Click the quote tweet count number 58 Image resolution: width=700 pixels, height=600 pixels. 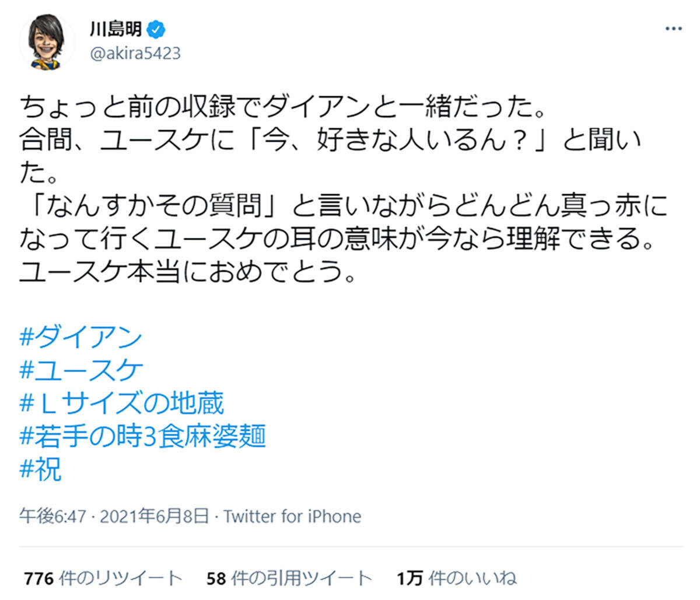pyautogui.click(x=216, y=578)
